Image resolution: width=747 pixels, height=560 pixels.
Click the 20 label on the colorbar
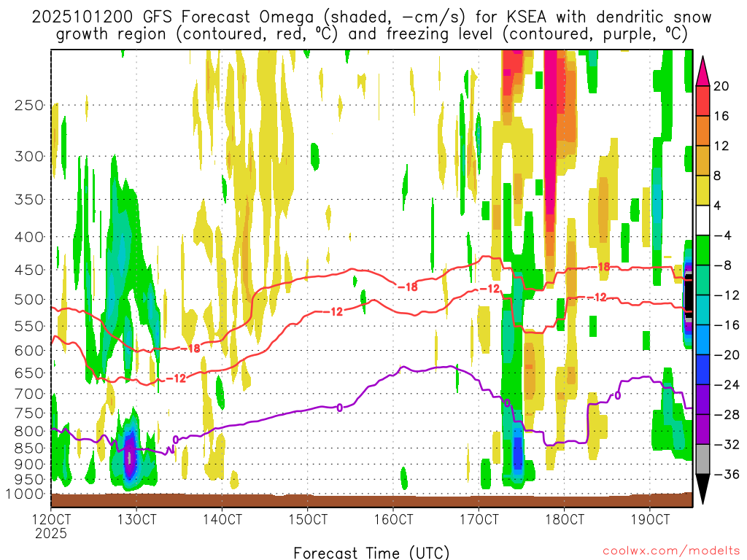click(721, 86)
